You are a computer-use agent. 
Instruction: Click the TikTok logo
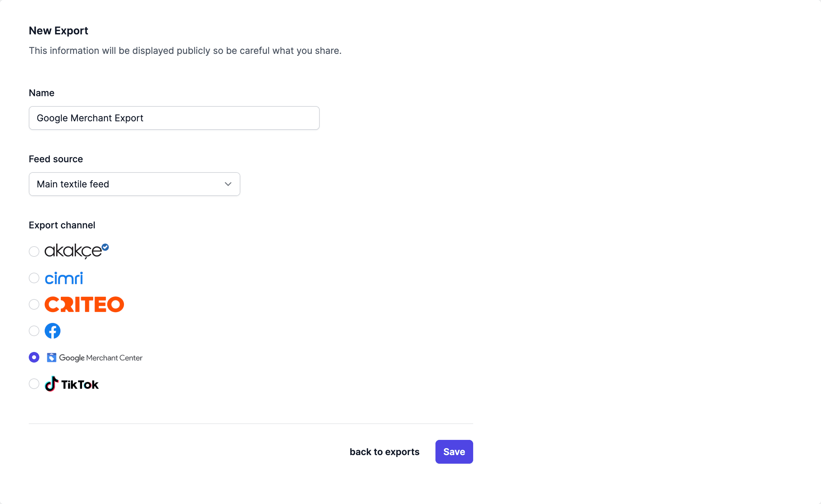[72, 384]
